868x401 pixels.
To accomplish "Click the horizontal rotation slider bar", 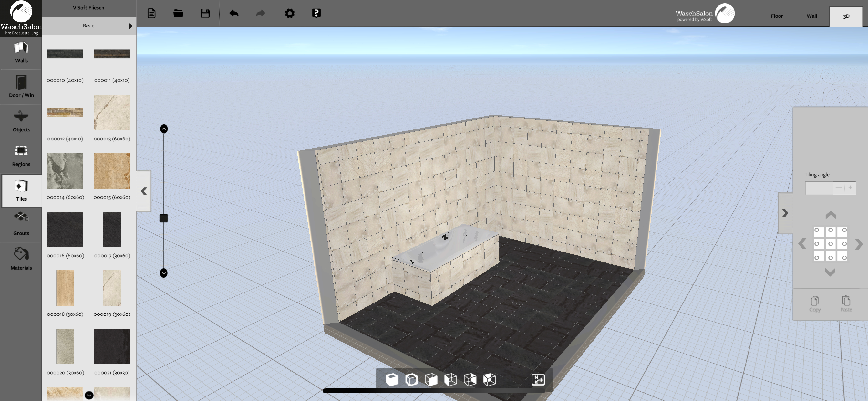I will 433,391.
